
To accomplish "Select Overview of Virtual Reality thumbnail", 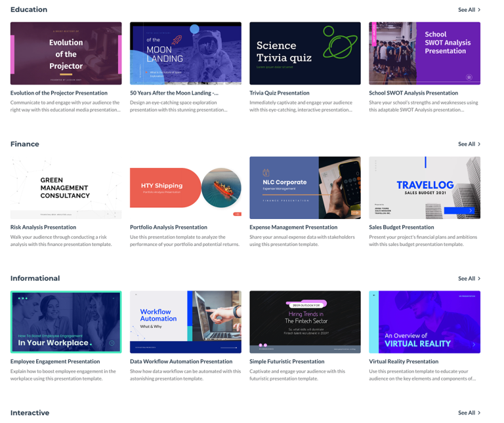I will point(425,322).
